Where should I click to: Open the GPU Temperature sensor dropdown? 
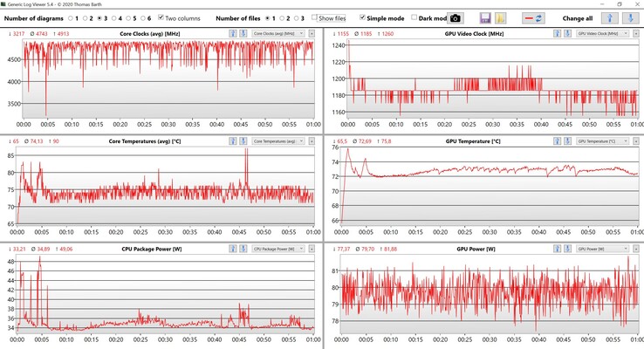(602, 141)
